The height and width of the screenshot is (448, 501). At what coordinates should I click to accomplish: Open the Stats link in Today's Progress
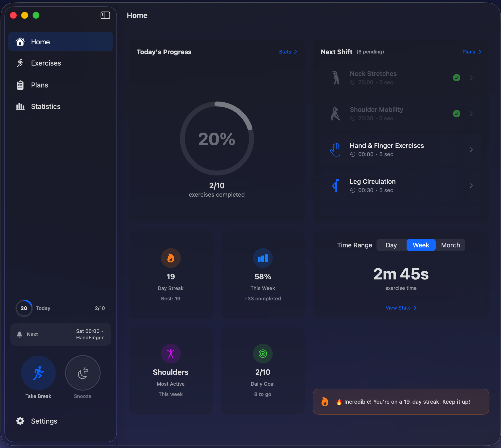pos(288,52)
